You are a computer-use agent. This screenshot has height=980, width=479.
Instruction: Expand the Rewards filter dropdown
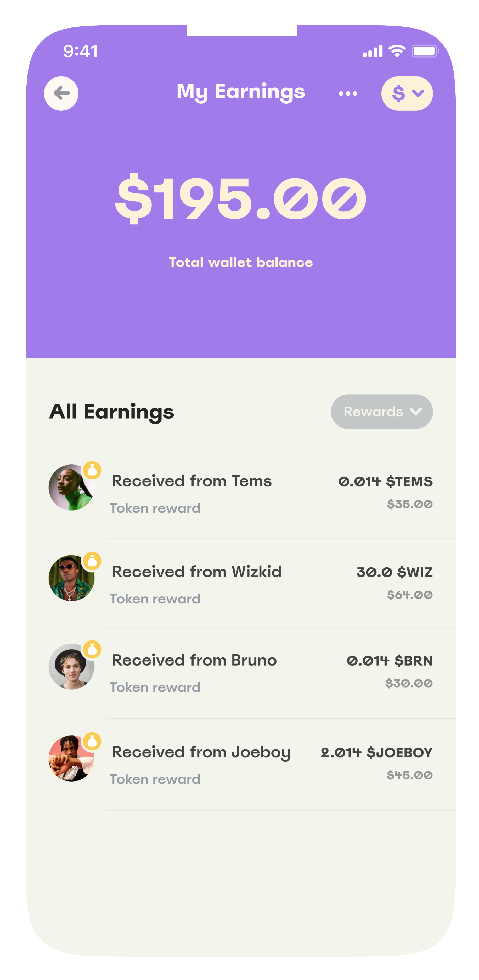tap(382, 412)
